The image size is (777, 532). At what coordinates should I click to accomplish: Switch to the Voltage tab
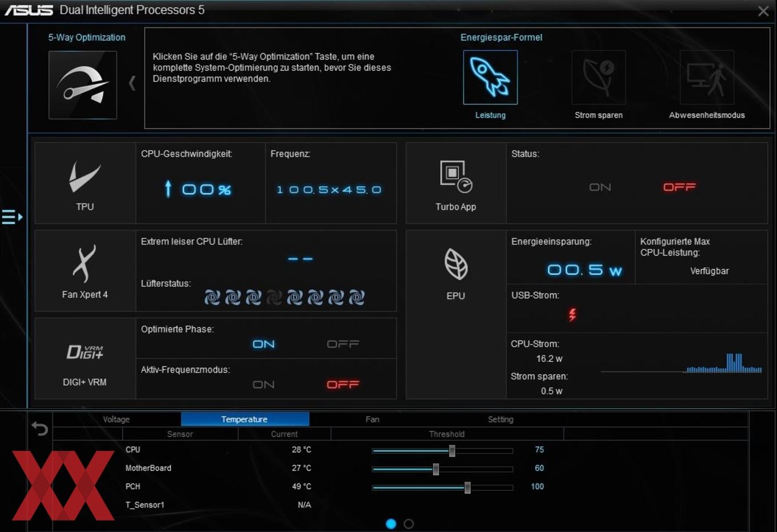(116, 419)
